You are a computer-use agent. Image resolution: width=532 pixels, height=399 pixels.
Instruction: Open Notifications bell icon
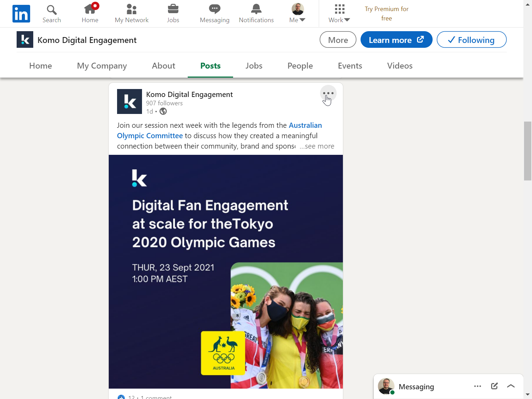pyautogui.click(x=256, y=9)
